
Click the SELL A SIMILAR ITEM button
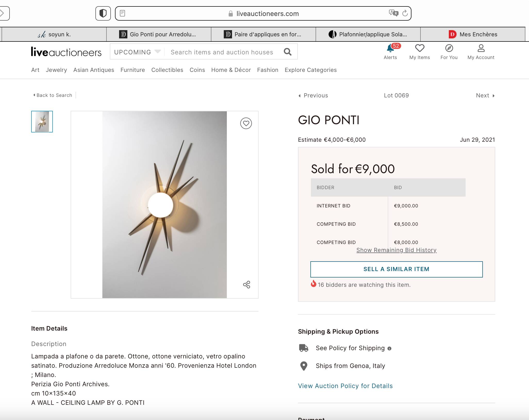click(396, 269)
